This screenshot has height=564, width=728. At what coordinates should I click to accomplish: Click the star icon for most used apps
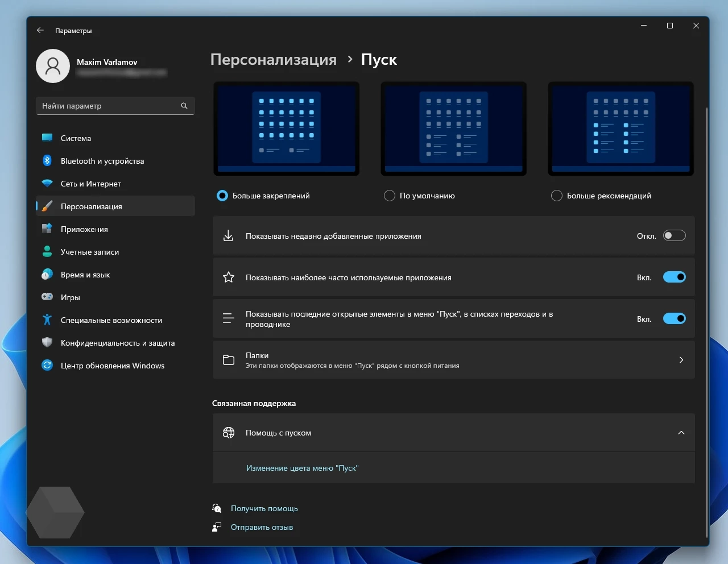click(x=229, y=277)
